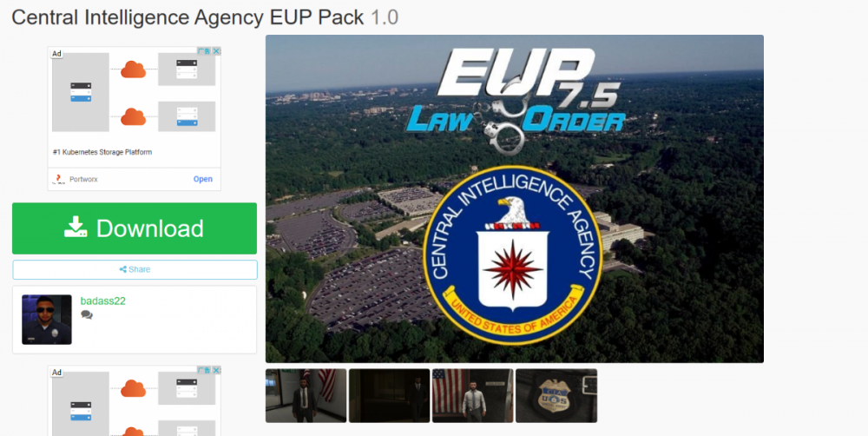The image size is (868, 436).
Task: Click the 'Ad' label on Portworx advertisement
Action: [x=56, y=54]
